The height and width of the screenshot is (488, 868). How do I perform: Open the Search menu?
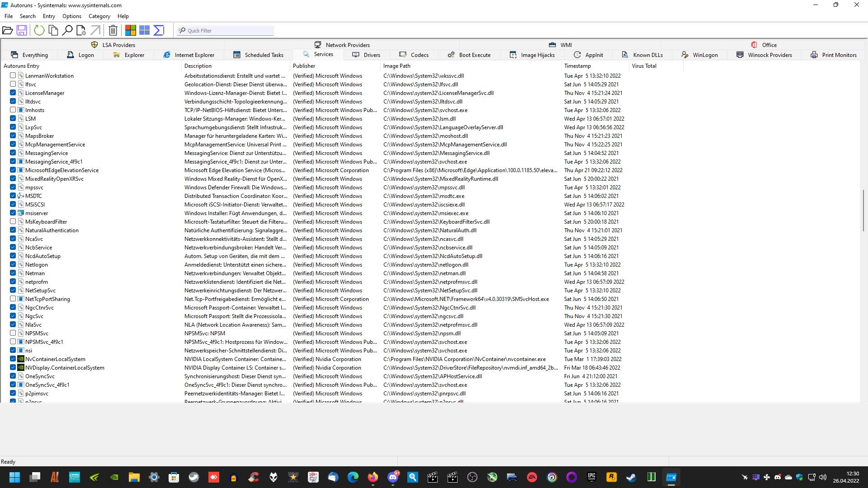point(28,16)
